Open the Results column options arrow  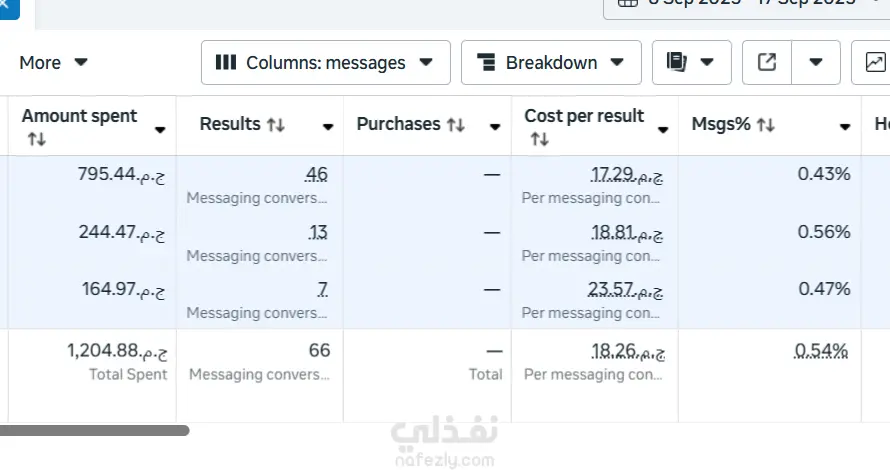click(x=327, y=127)
